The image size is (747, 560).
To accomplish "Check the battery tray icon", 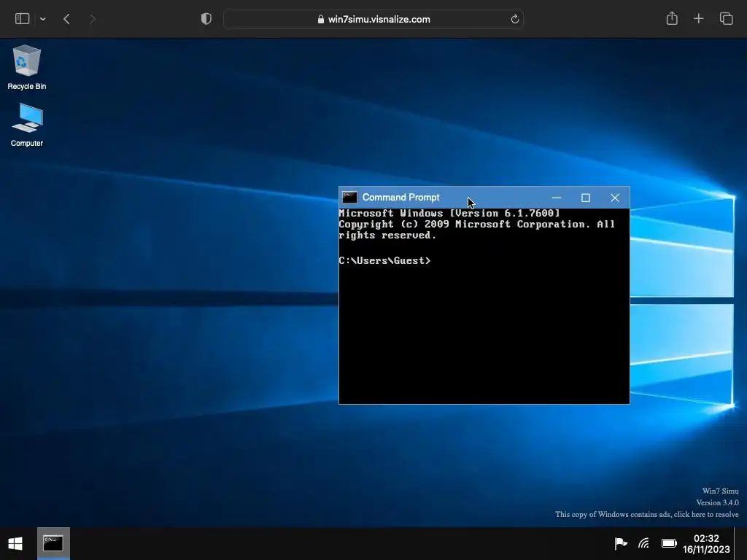I will pos(669,543).
